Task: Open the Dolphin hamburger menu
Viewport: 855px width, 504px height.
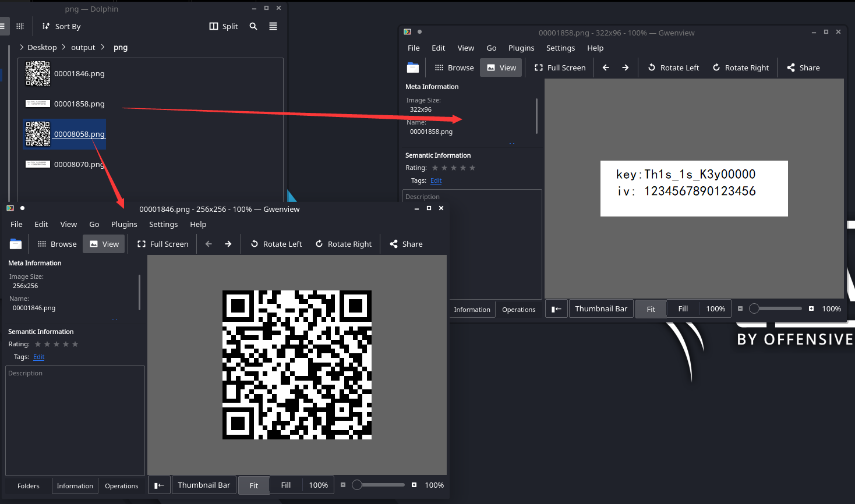Action: (x=273, y=26)
